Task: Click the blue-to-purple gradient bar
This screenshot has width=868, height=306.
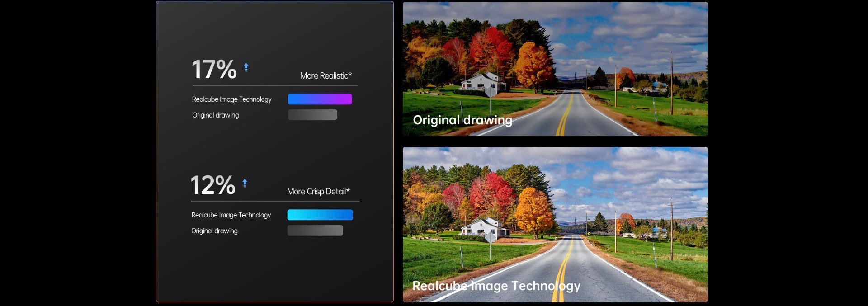Action: (320, 99)
